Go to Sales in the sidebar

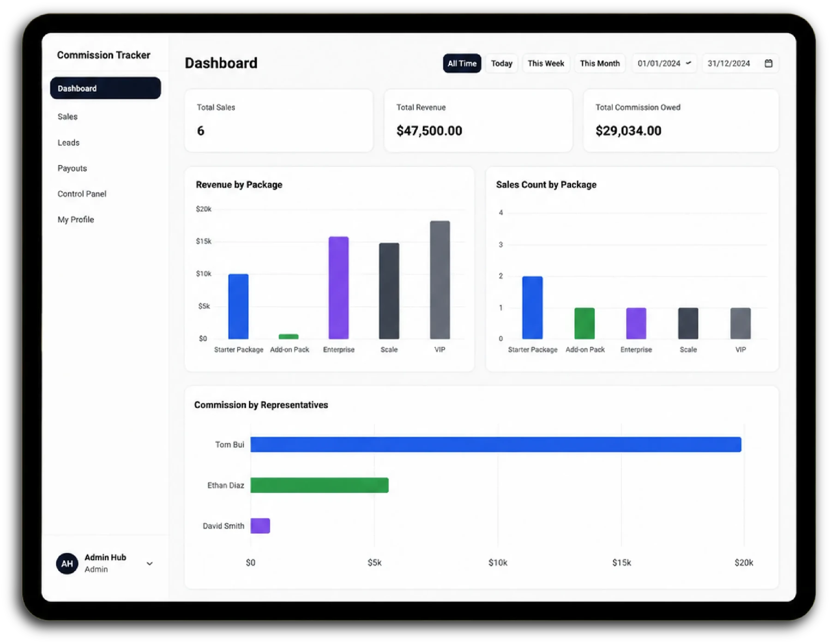[67, 117]
